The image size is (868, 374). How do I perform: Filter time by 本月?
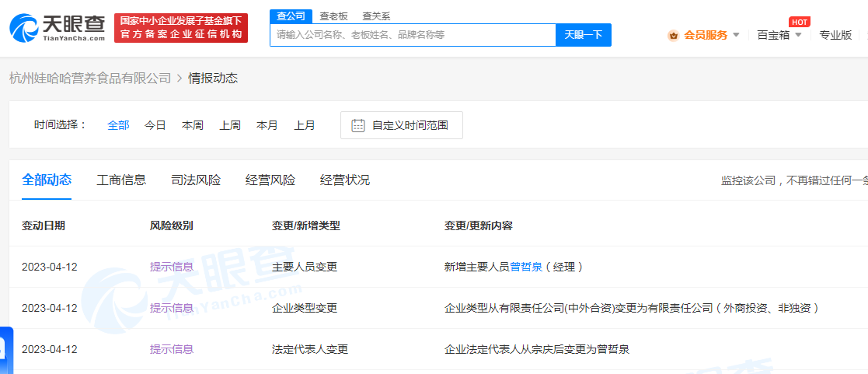(x=267, y=125)
